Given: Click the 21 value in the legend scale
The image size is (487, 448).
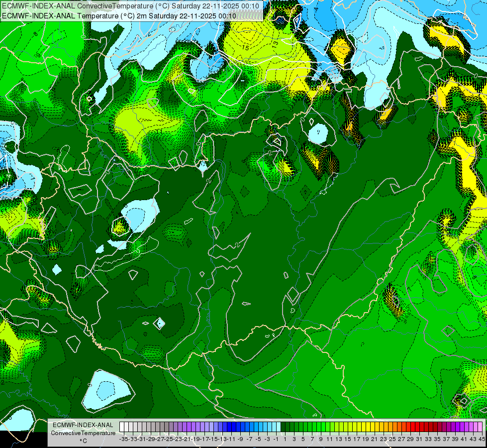Looking at the screenshot, I should coord(375,439).
